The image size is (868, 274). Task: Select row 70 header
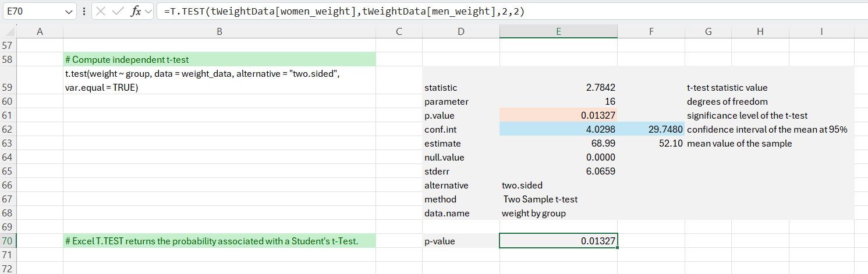coord(9,241)
